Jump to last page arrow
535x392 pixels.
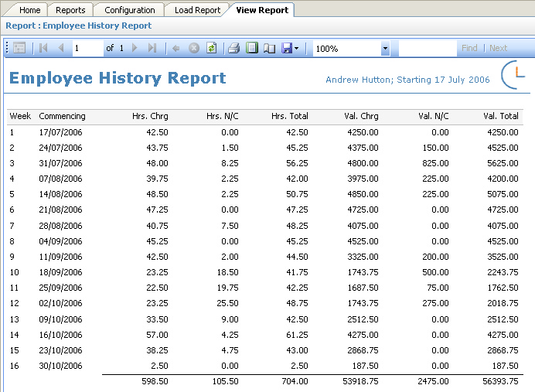click(x=152, y=48)
